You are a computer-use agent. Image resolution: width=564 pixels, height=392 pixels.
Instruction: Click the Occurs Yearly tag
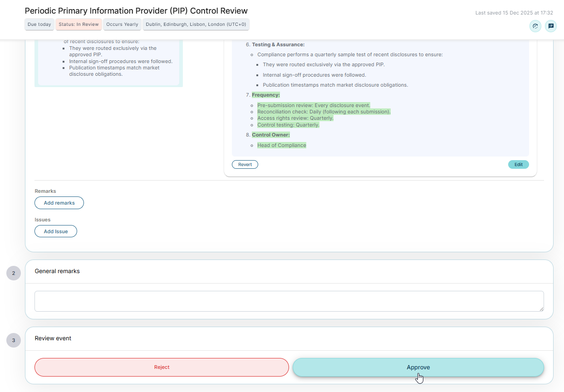pyautogui.click(x=122, y=24)
